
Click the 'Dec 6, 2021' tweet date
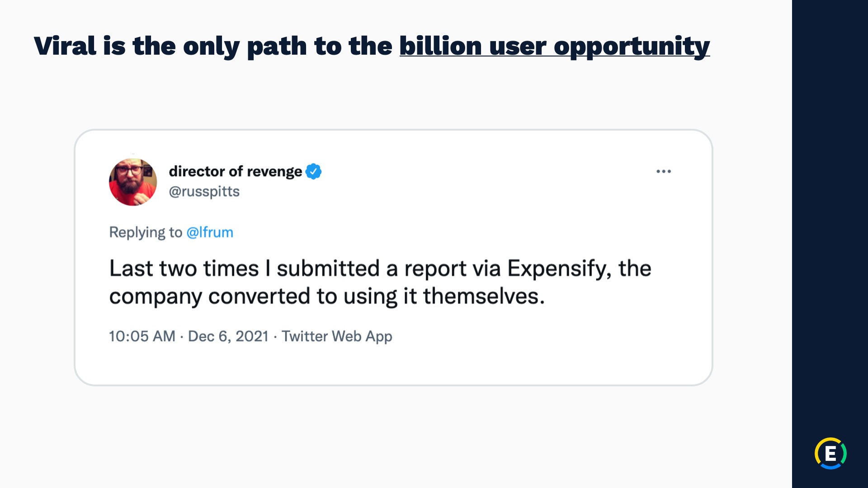click(228, 336)
